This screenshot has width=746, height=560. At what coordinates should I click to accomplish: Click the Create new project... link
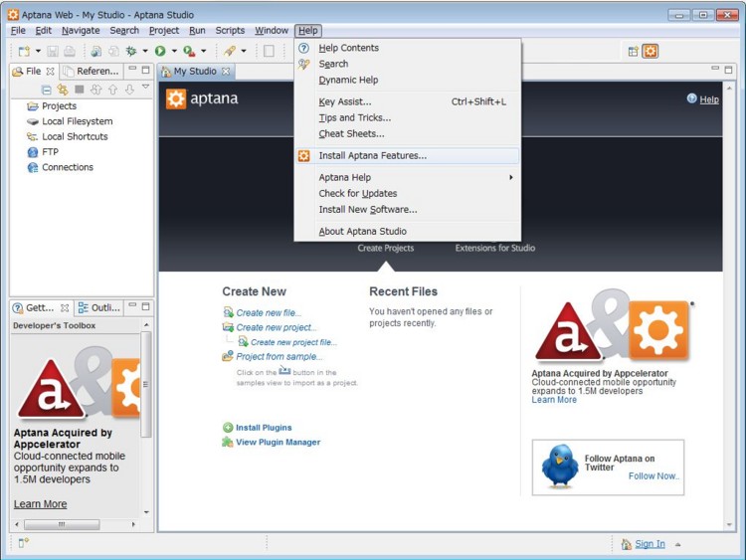[x=276, y=327]
